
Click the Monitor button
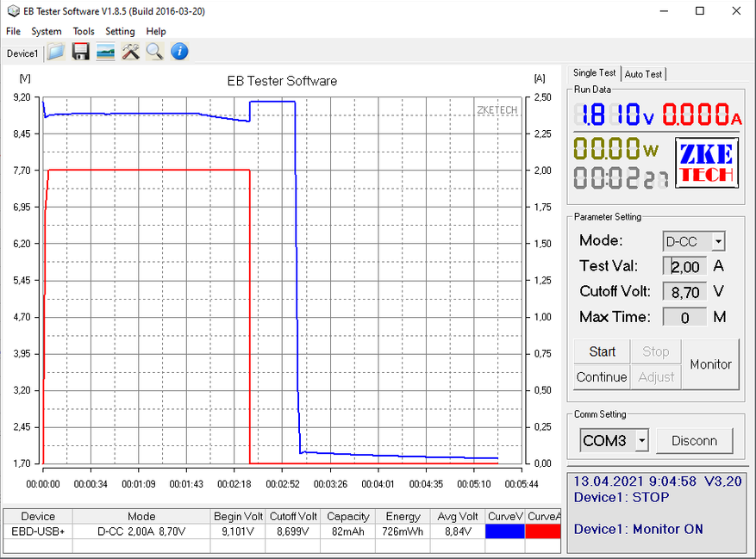710,364
